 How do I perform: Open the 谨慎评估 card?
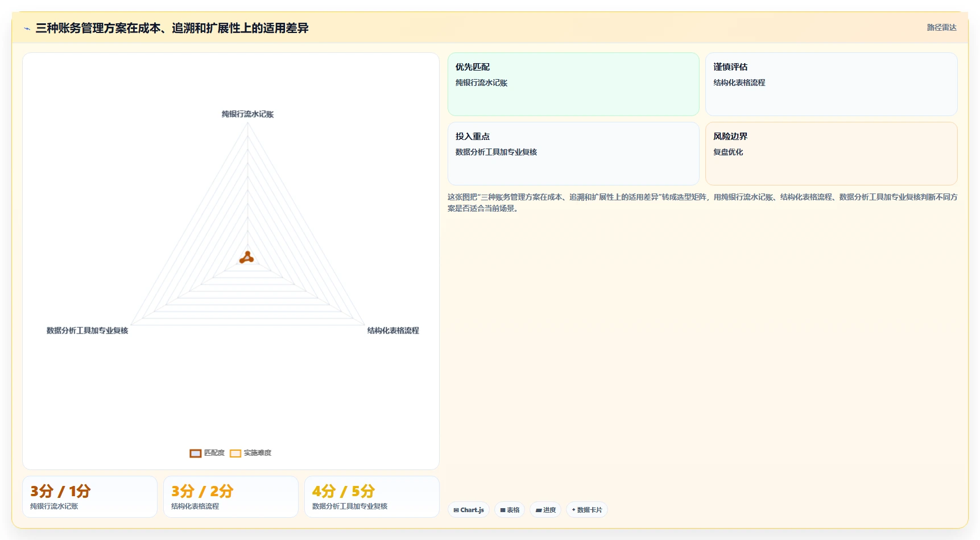click(831, 84)
